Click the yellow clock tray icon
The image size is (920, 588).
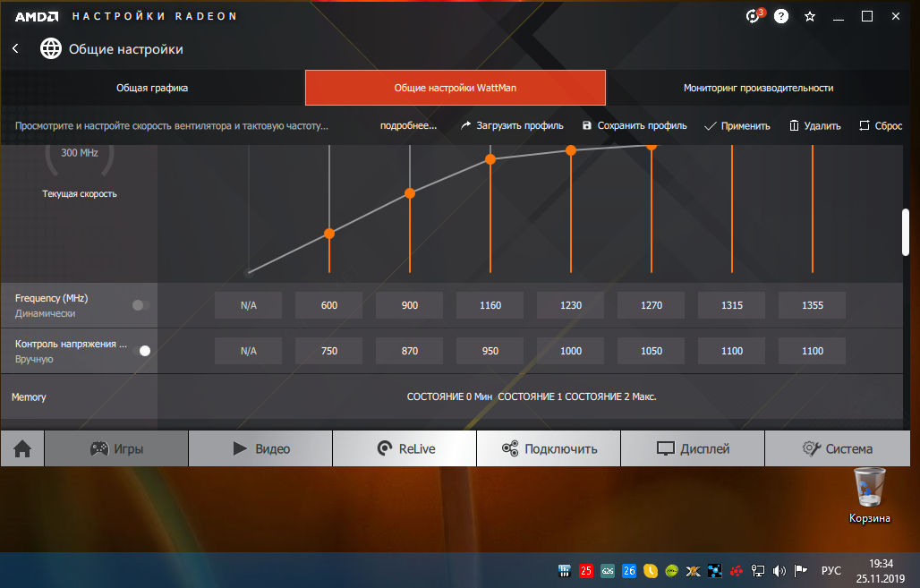(650, 570)
